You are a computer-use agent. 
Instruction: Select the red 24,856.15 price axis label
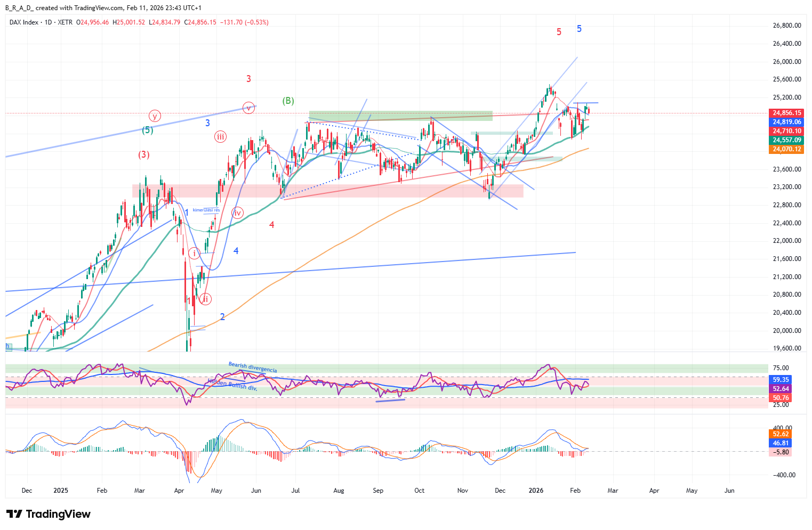[787, 113]
